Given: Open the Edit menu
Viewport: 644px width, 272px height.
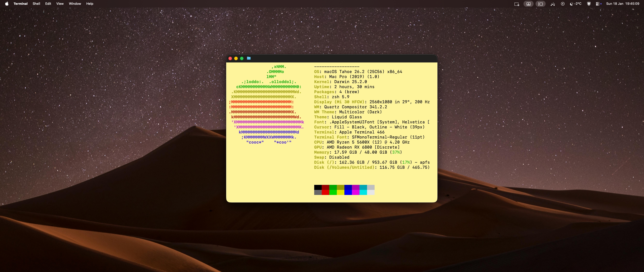Looking at the screenshot, I should click(x=48, y=4).
